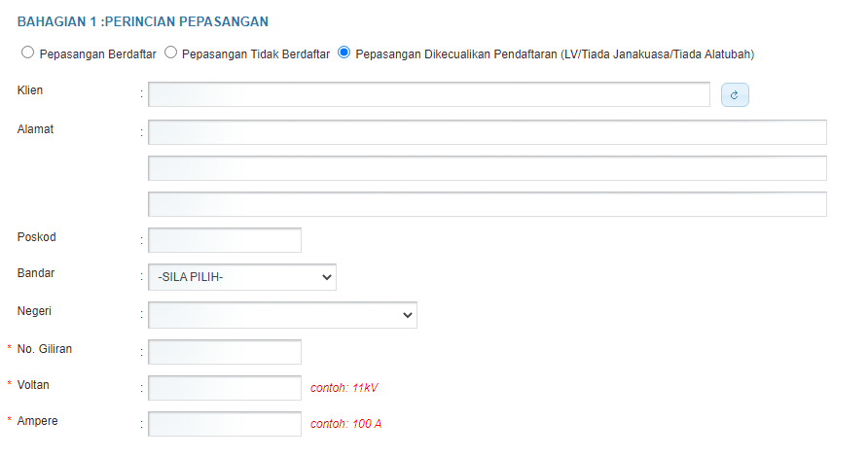Click the refresh icon beside Klien field

[x=735, y=94]
